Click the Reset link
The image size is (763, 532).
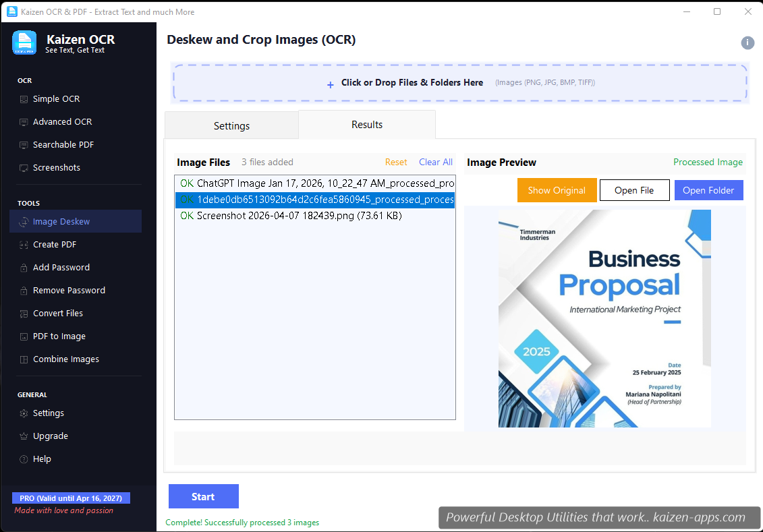pyautogui.click(x=396, y=162)
